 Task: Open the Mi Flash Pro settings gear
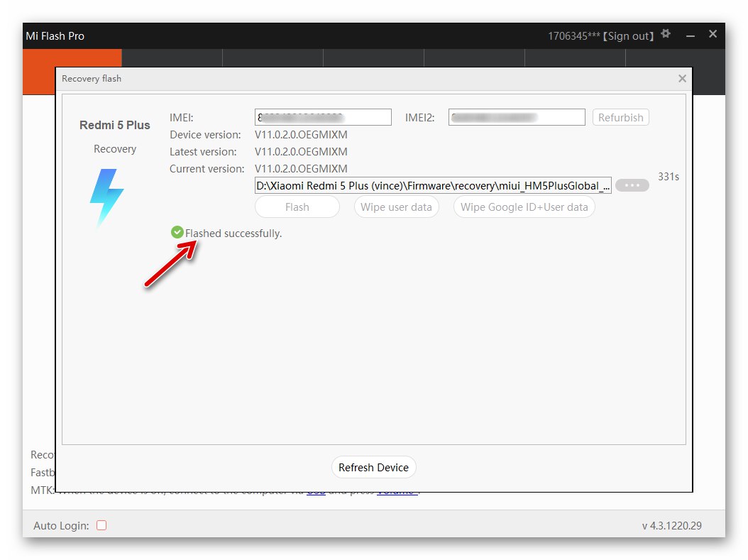[666, 34]
